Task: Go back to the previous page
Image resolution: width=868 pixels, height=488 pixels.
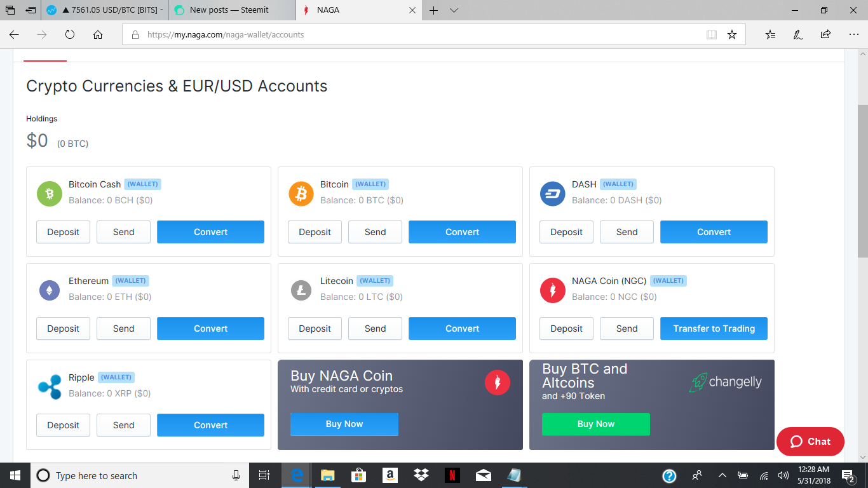Action: pyautogui.click(x=14, y=35)
